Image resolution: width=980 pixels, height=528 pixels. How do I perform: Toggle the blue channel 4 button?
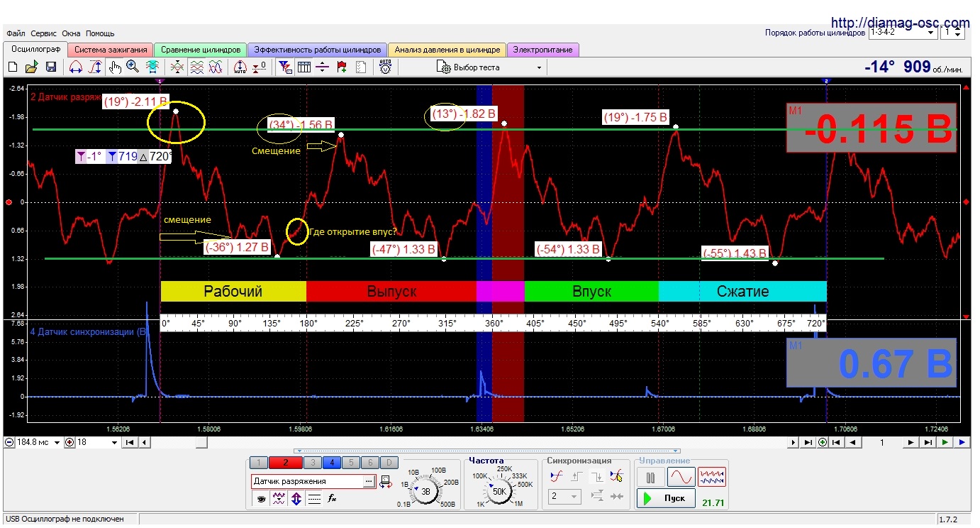click(331, 463)
